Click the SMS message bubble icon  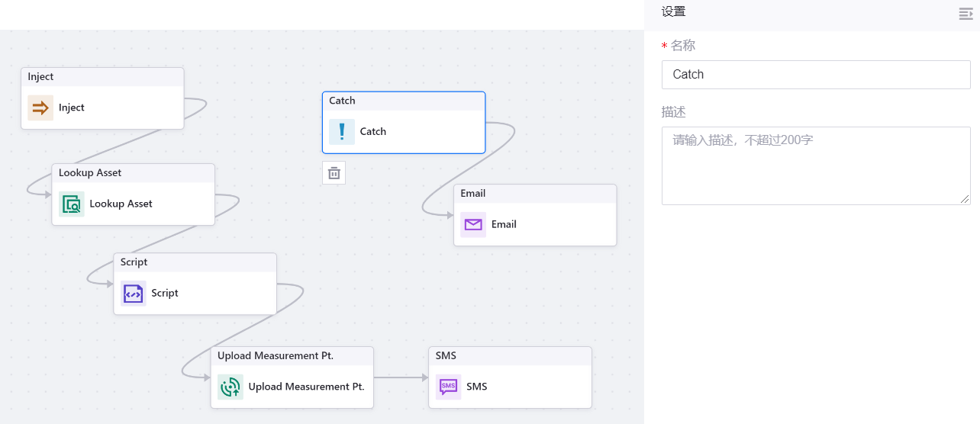point(449,387)
